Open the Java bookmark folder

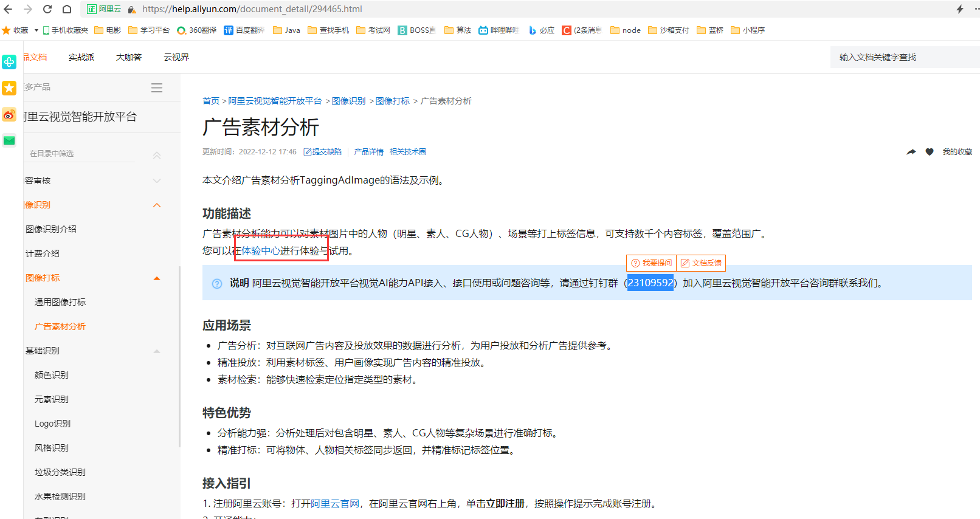point(286,30)
